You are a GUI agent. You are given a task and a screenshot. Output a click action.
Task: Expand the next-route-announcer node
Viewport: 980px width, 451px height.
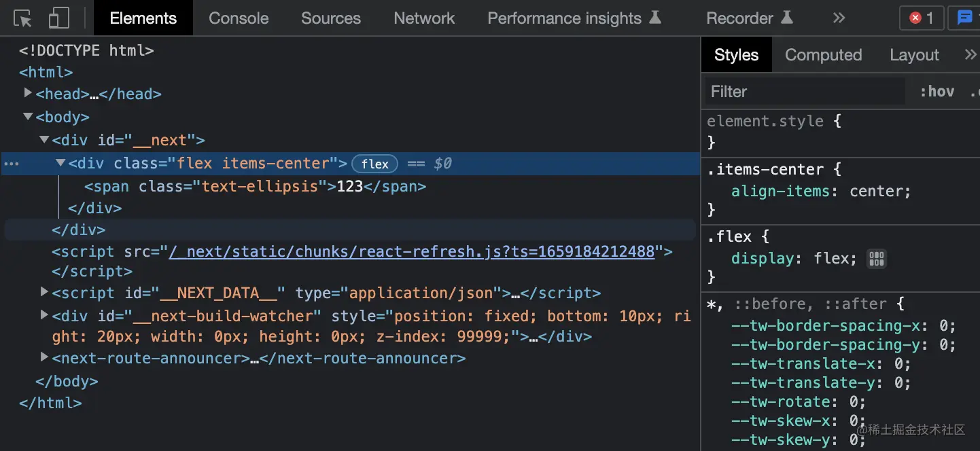[x=44, y=357]
